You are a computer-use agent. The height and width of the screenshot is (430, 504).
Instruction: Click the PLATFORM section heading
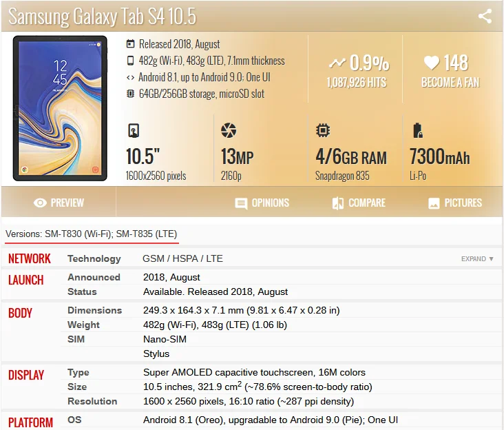coord(30,422)
